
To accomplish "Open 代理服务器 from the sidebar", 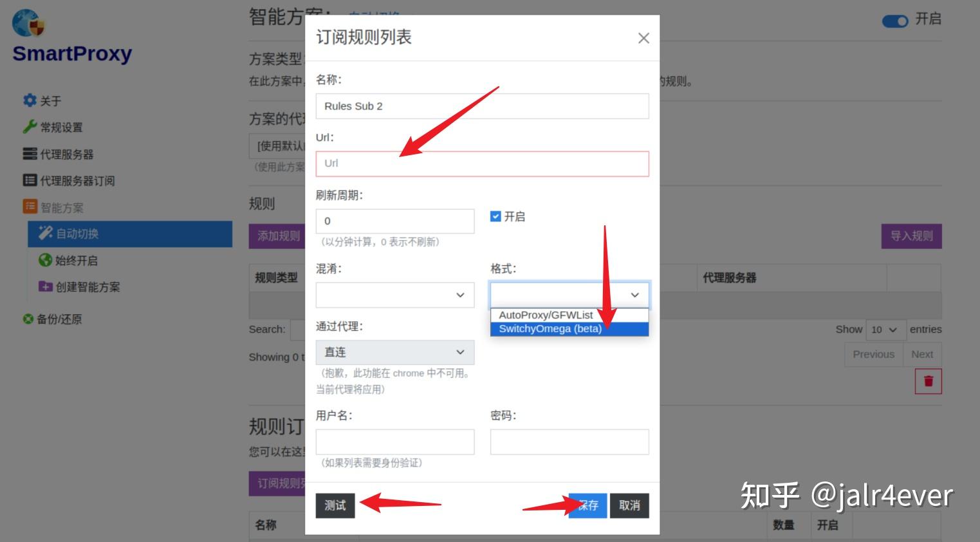I will tap(30, 154).
